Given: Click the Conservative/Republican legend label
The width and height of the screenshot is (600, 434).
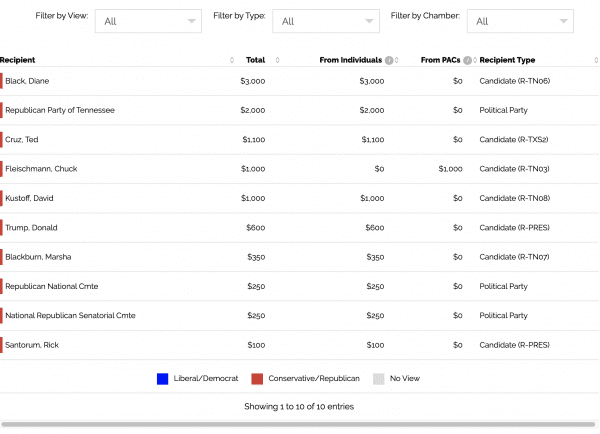Looking at the screenshot, I should coord(314,379).
